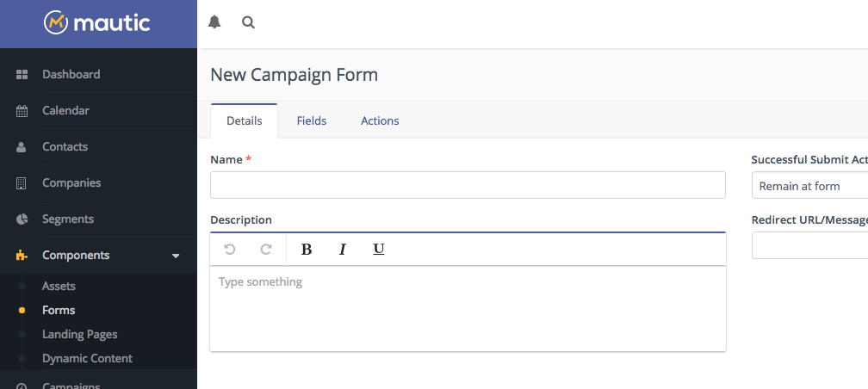Toggle underline formatting in description editor
Image resolution: width=868 pixels, height=389 pixels.
(x=379, y=250)
